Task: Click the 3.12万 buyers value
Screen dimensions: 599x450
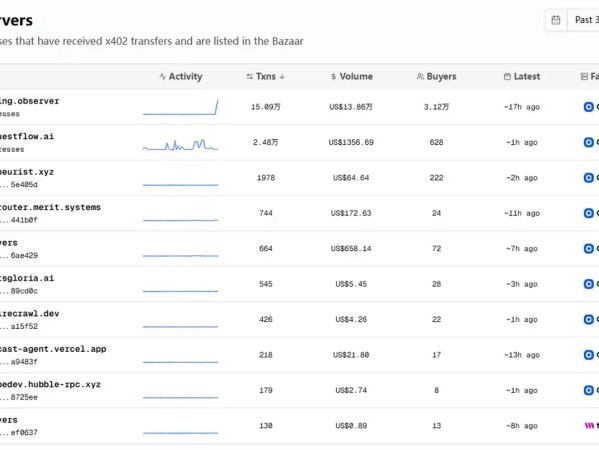Action: click(436, 107)
